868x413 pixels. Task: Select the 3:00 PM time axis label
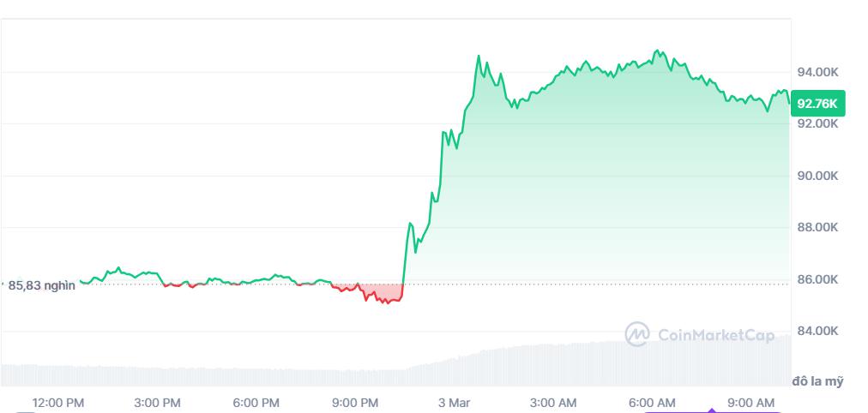157,403
